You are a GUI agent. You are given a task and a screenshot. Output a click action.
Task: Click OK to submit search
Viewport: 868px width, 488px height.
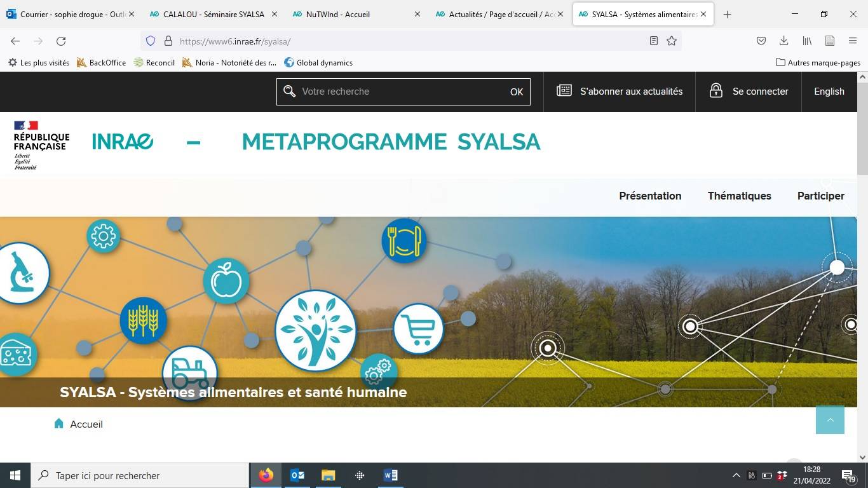pos(517,91)
